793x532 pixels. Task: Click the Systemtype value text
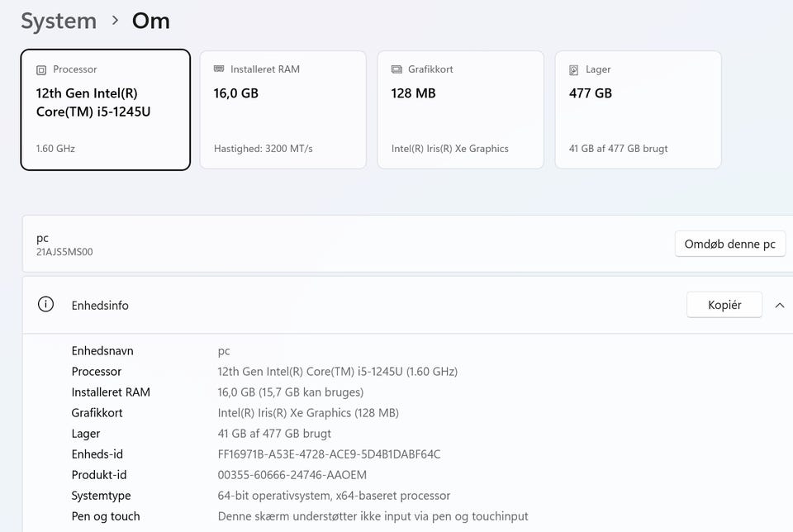[334, 496]
